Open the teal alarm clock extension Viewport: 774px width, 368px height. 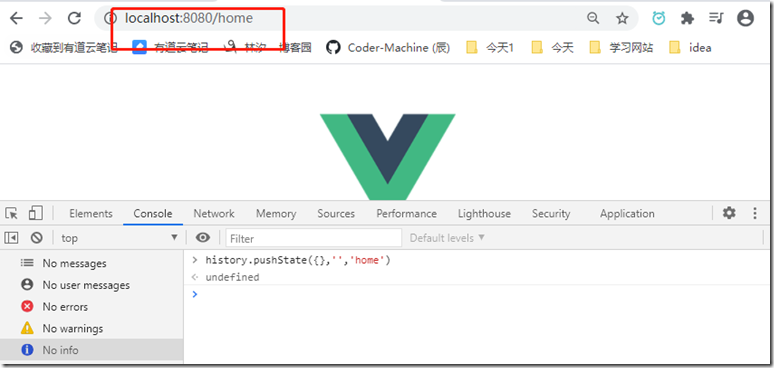point(658,18)
